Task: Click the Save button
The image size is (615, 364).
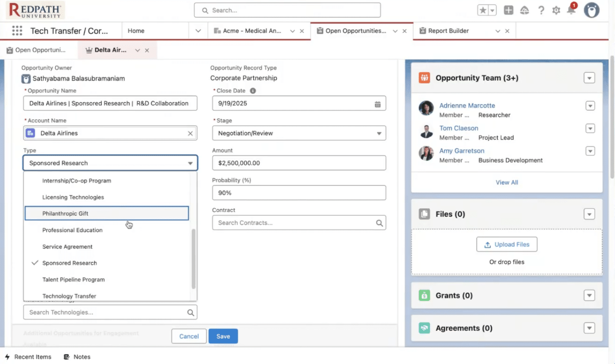Action: pos(223,336)
